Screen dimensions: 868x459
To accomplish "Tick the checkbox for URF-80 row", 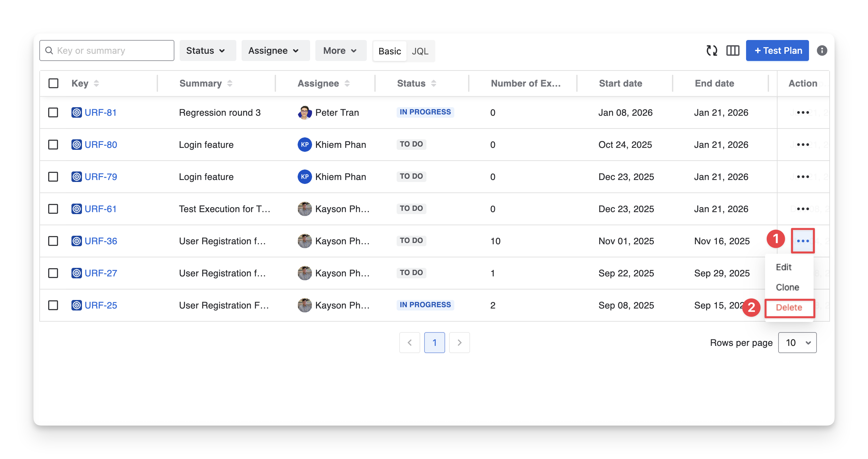I will click(53, 145).
